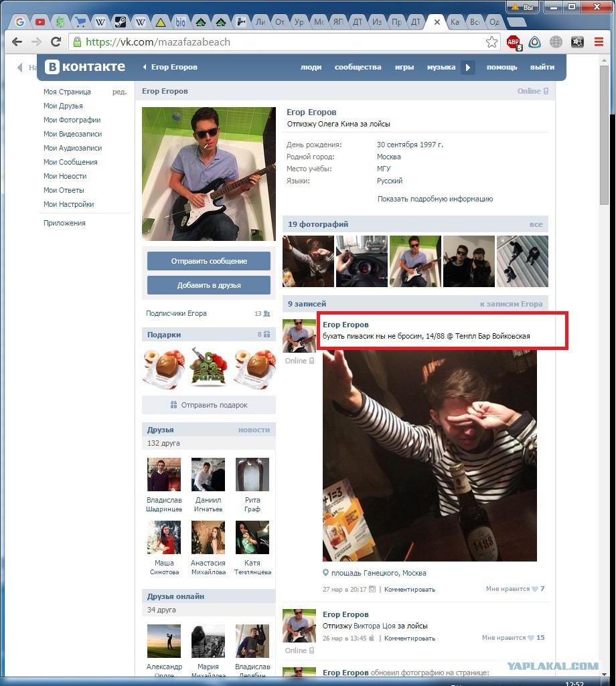Click the subscribers people icon beside 13

point(266,314)
